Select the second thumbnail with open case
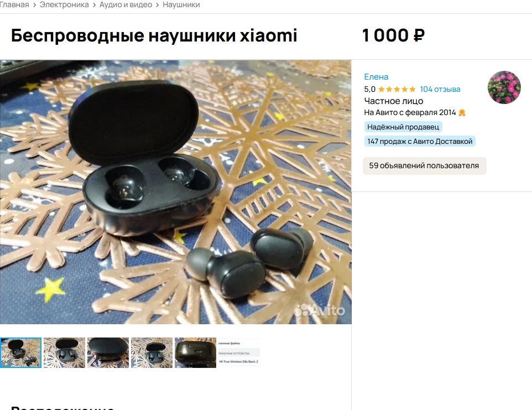The image size is (532, 410). (x=65, y=352)
